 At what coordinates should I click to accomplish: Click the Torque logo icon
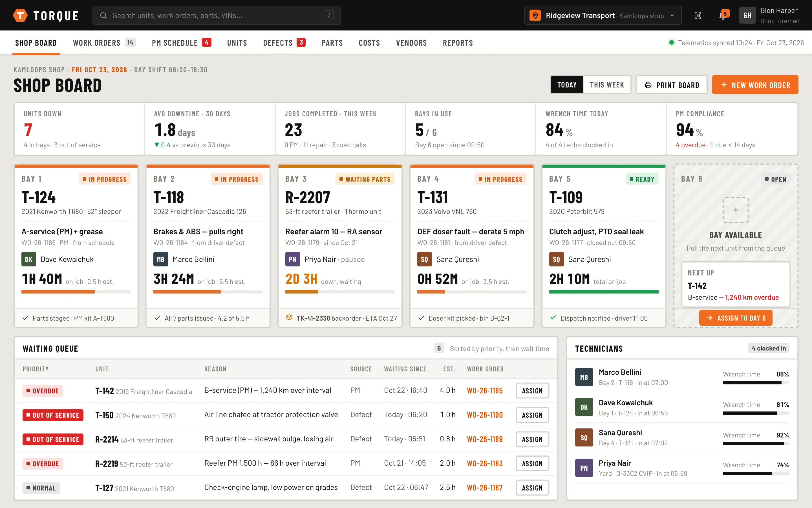click(x=20, y=16)
